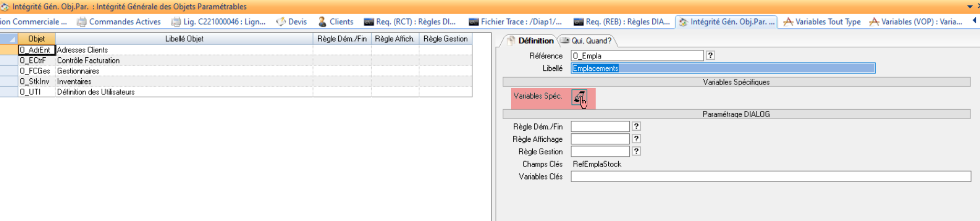980x221 pixels.
Task: Click the grid select-all corner triangle
Action: [9, 39]
